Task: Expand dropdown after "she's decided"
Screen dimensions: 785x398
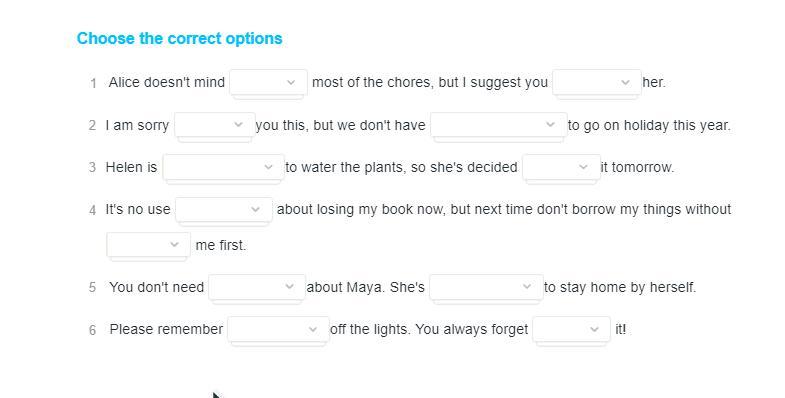Action: click(x=561, y=167)
